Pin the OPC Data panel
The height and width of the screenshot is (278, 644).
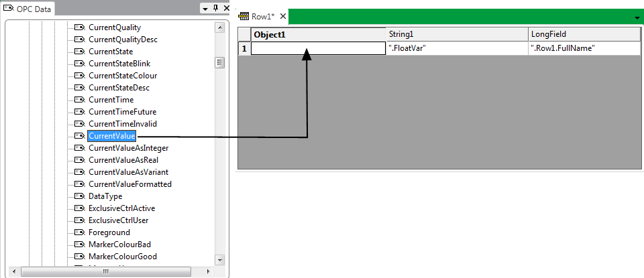[x=215, y=8]
